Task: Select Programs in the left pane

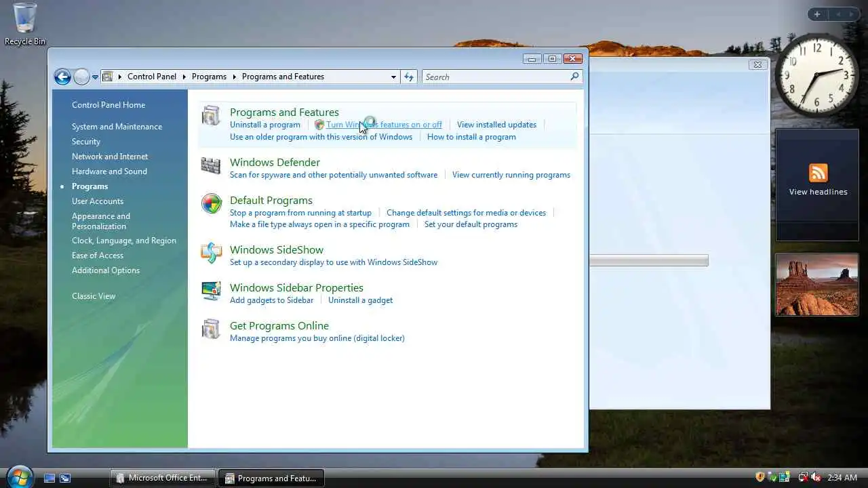Action: click(x=90, y=186)
